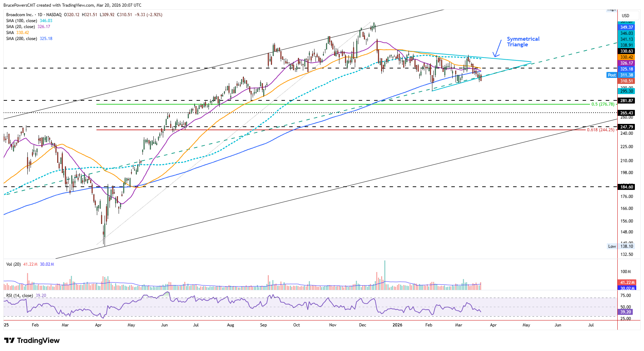Click the 341.13 price axis tag
Image resolution: width=644 pixels, height=351 pixels.
[x=627, y=39]
